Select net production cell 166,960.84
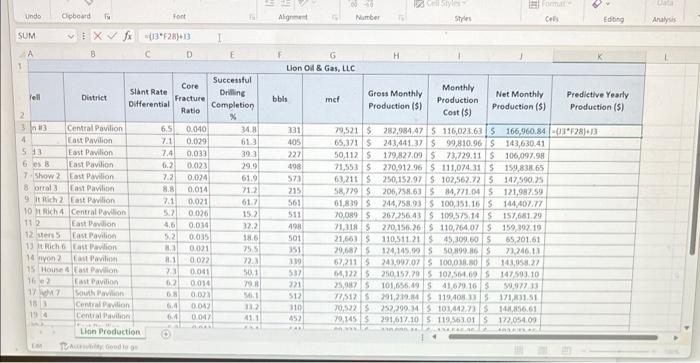 [x=518, y=131]
